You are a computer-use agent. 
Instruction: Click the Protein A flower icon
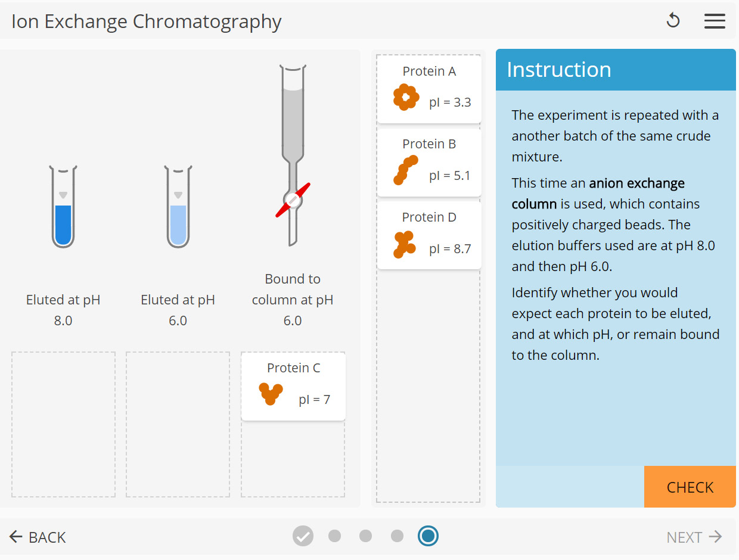coord(405,97)
